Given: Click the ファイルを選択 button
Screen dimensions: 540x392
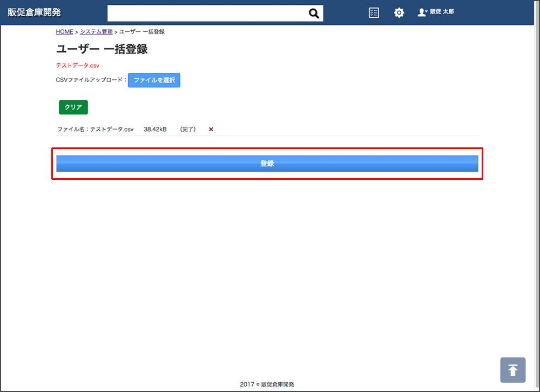Looking at the screenshot, I should pos(154,80).
